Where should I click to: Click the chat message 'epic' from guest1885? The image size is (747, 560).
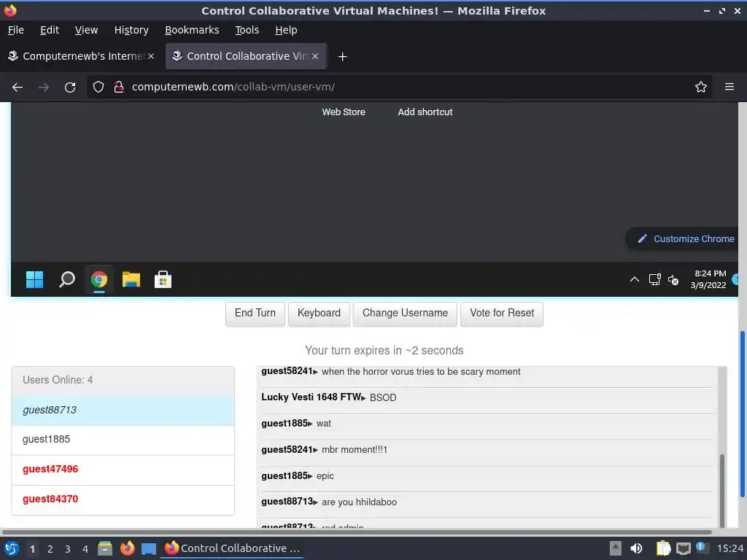[325, 476]
